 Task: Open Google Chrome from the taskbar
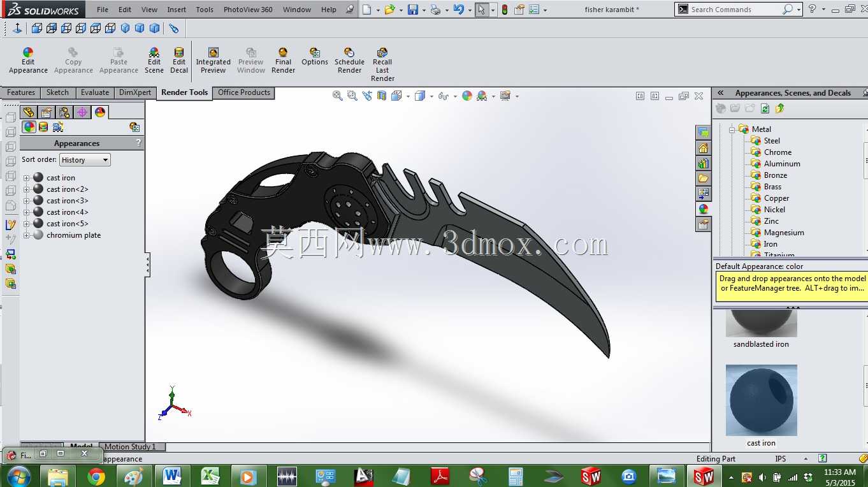click(96, 476)
